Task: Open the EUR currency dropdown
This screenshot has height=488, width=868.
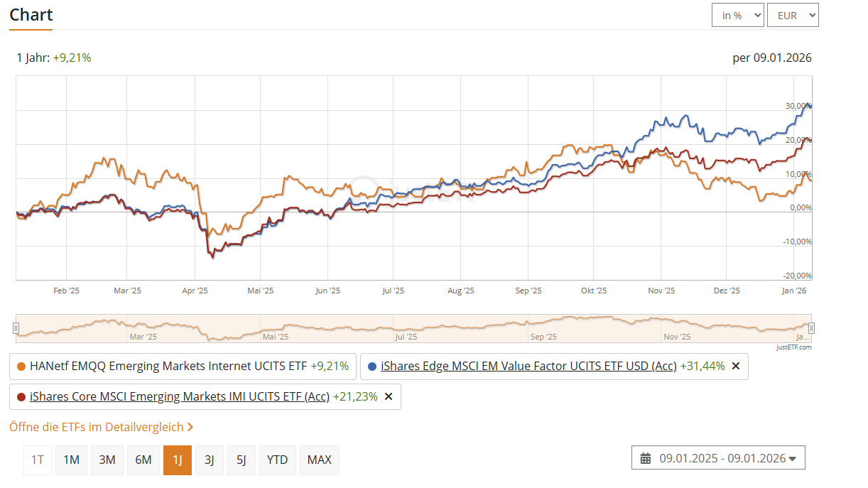Action: click(x=793, y=16)
